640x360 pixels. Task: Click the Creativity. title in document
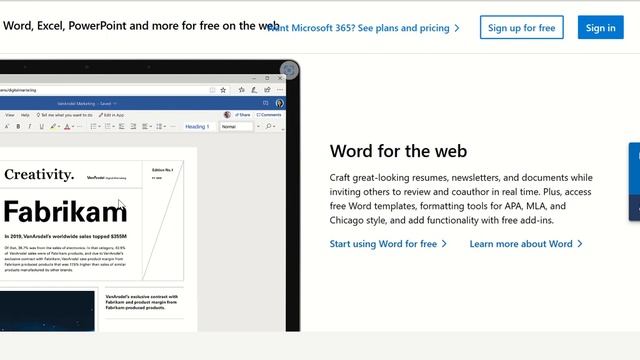pyautogui.click(x=39, y=175)
